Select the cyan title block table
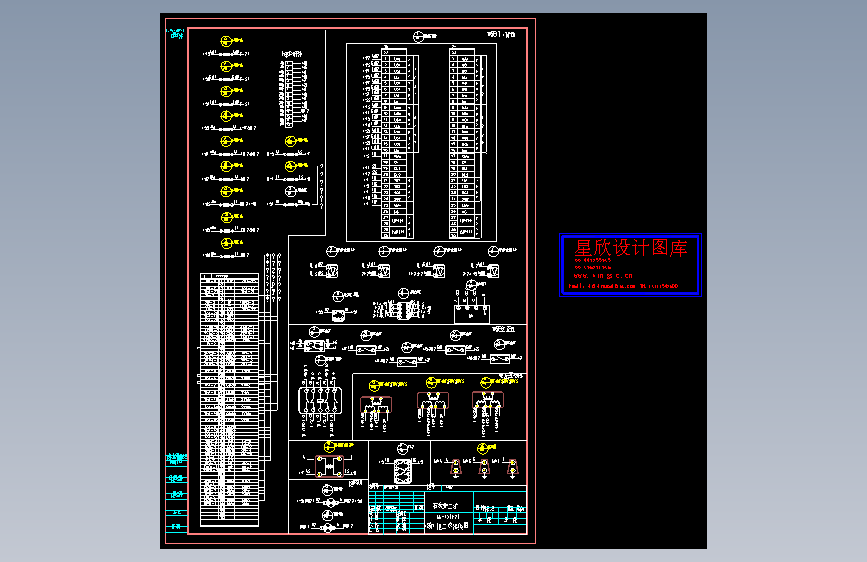This screenshot has height=562, width=867. (447, 509)
